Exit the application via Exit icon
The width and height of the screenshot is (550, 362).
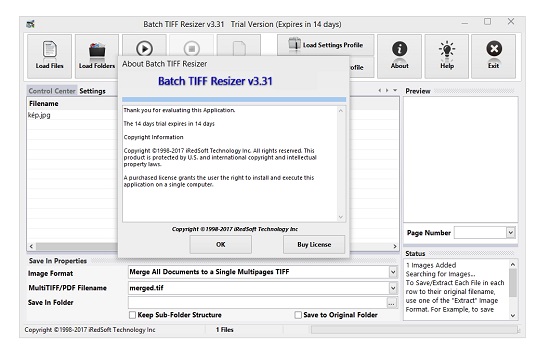click(x=494, y=56)
